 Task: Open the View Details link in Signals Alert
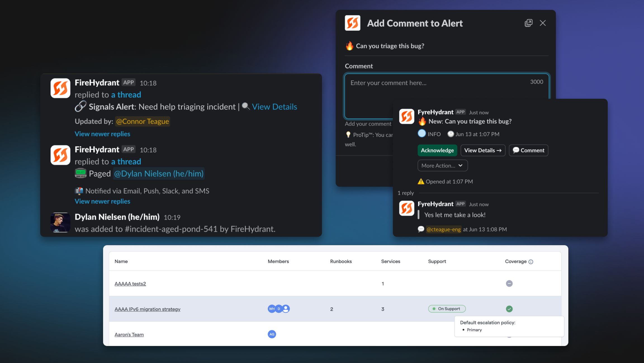(x=274, y=107)
